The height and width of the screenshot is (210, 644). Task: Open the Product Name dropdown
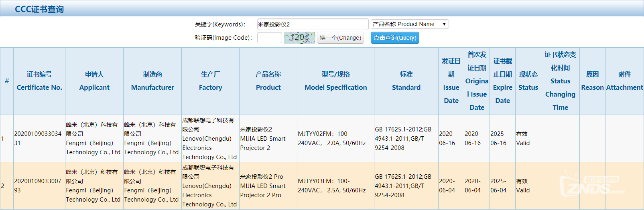[x=410, y=24]
